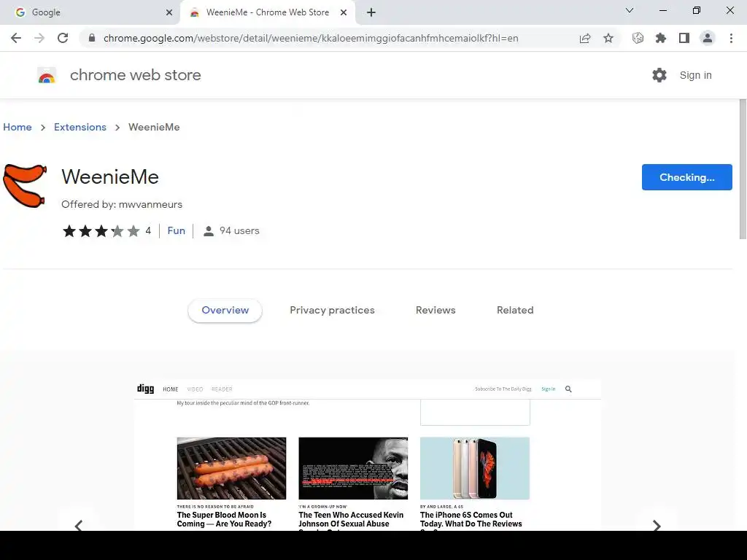This screenshot has height=560, width=747.
Task: Click the Home breadcrumb link
Action: pos(18,127)
